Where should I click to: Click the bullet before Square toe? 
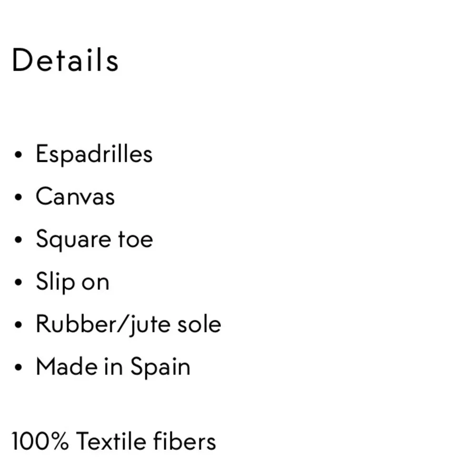[x=18, y=239]
